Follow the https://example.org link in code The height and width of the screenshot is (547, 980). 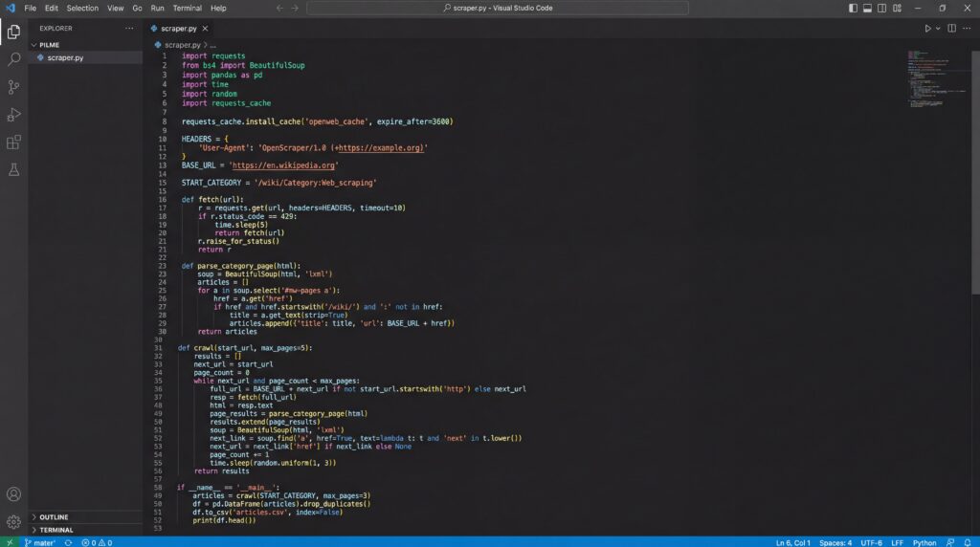380,148
